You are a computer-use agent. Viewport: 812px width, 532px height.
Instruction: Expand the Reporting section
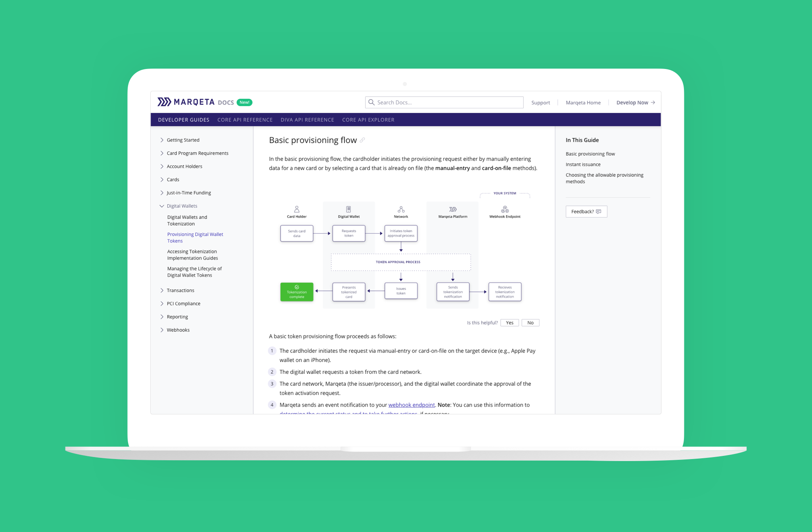pyautogui.click(x=162, y=317)
